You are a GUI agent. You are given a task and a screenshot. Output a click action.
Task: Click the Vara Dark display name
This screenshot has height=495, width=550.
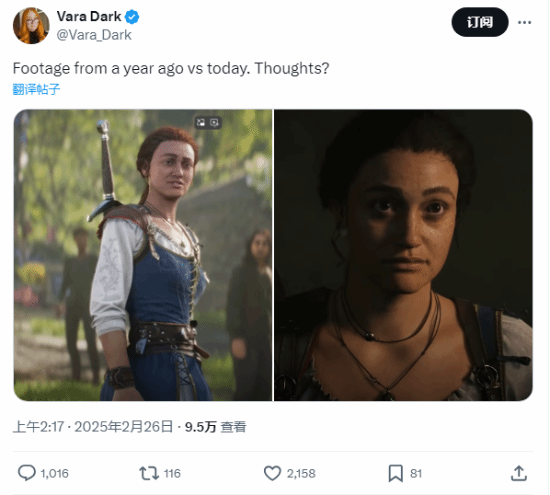click(x=89, y=16)
